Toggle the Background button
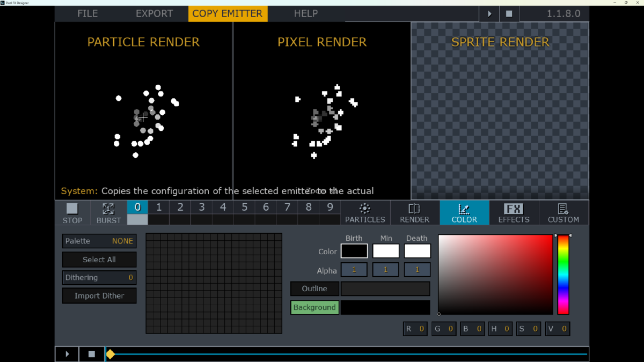The image size is (644, 362). pyautogui.click(x=314, y=307)
